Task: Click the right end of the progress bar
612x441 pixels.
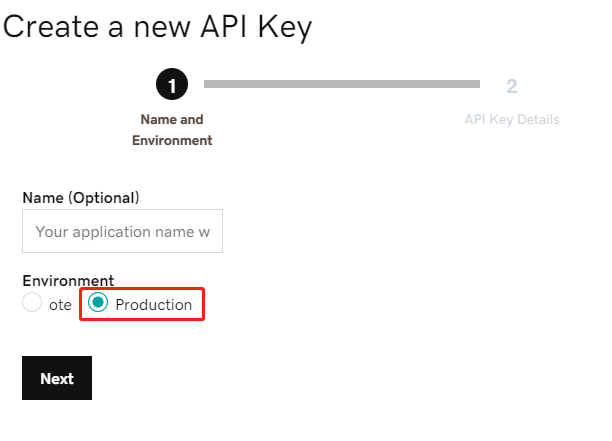Action: tap(475, 84)
